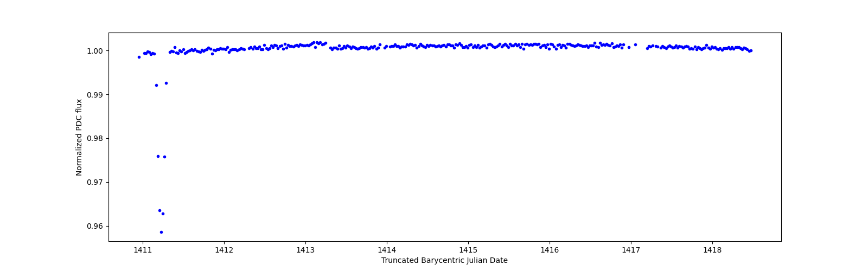This screenshot has height=271, width=868.
Task: Click the x-axis tick label 1418
Action: click(x=712, y=250)
